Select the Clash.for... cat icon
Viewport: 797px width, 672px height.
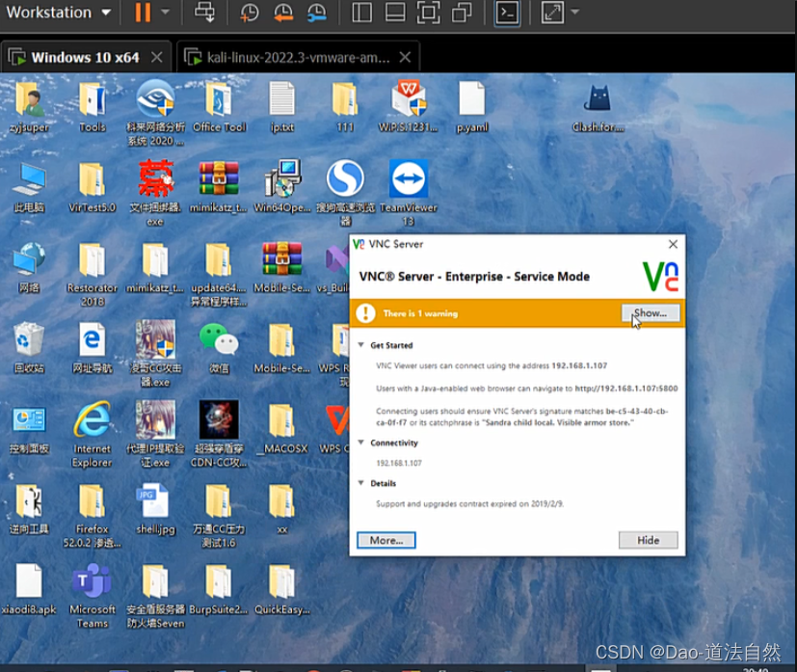(x=598, y=107)
